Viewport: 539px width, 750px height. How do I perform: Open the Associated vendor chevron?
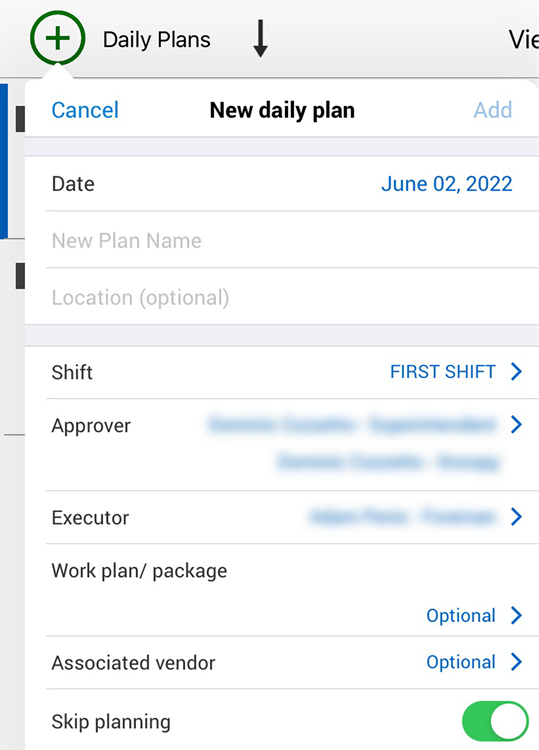[x=516, y=662]
